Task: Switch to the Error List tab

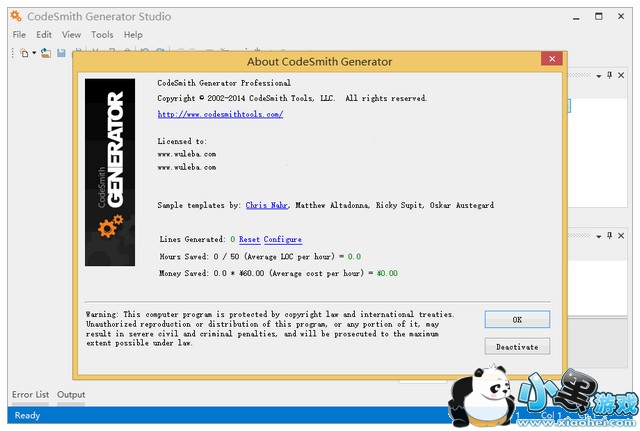Action: tap(30, 395)
